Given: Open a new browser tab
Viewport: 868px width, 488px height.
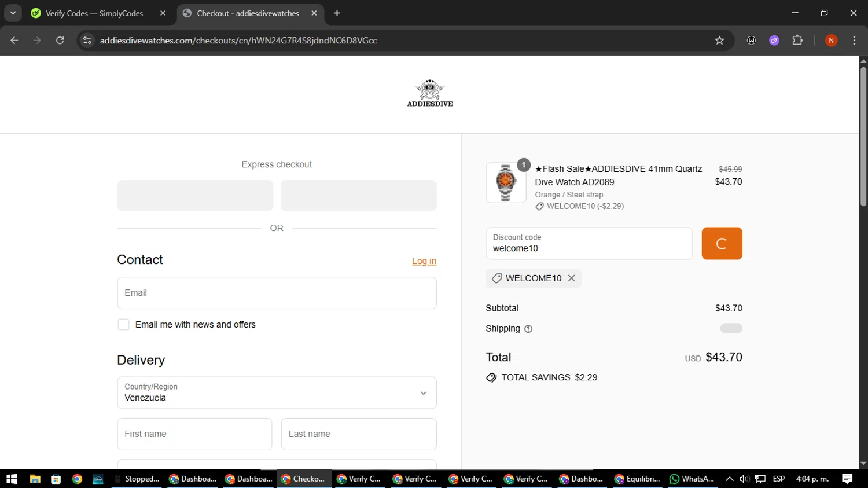Looking at the screenshot, I should (337, 13).
